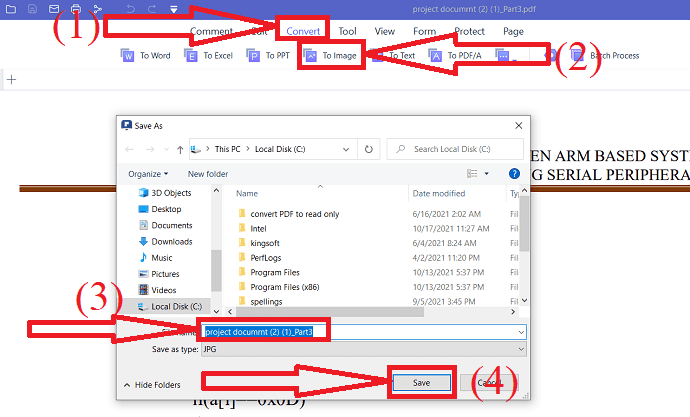Image resolution: width=690 pixels, height=417 pixels.
Task: Open the Convert tab
Action: 302,31
